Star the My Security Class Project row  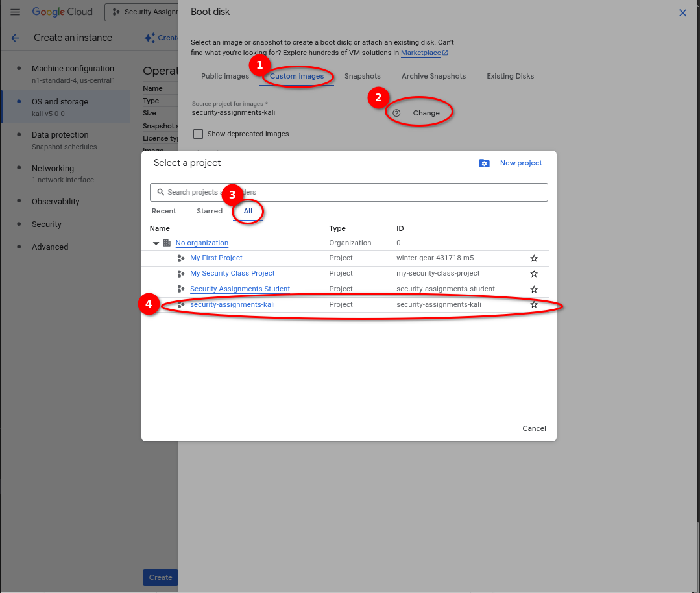tap(534, 274)
